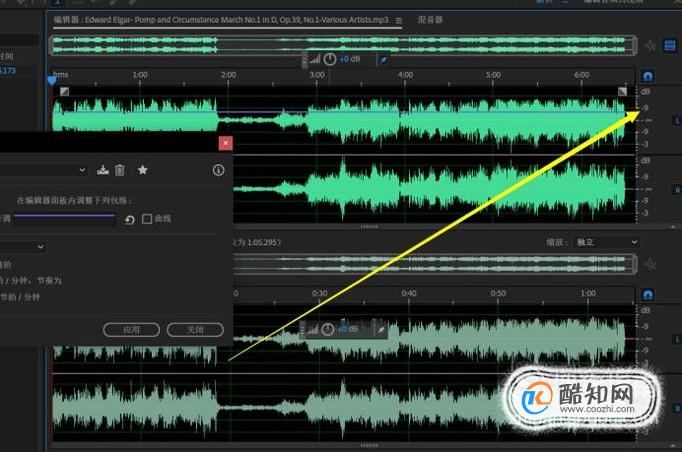Open the effect info circle icon
This screenshot has width=682, height=452.
click(x=218, y=170)
